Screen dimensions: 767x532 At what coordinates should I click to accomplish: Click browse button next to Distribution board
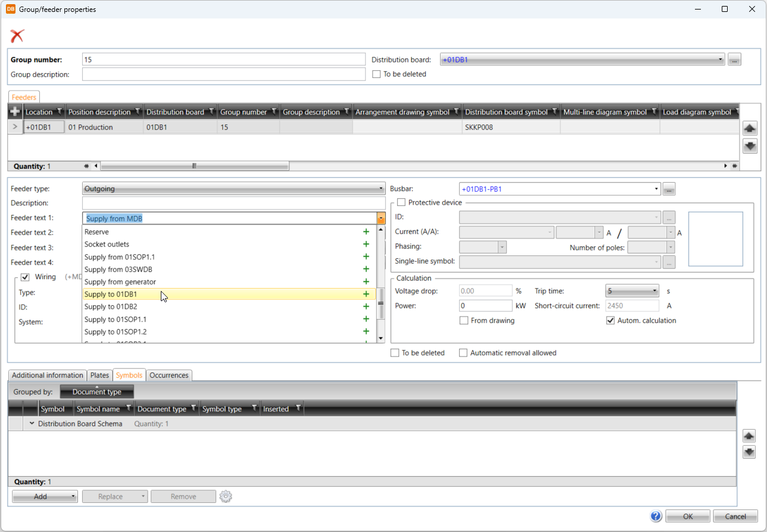(x=734, y=60)
